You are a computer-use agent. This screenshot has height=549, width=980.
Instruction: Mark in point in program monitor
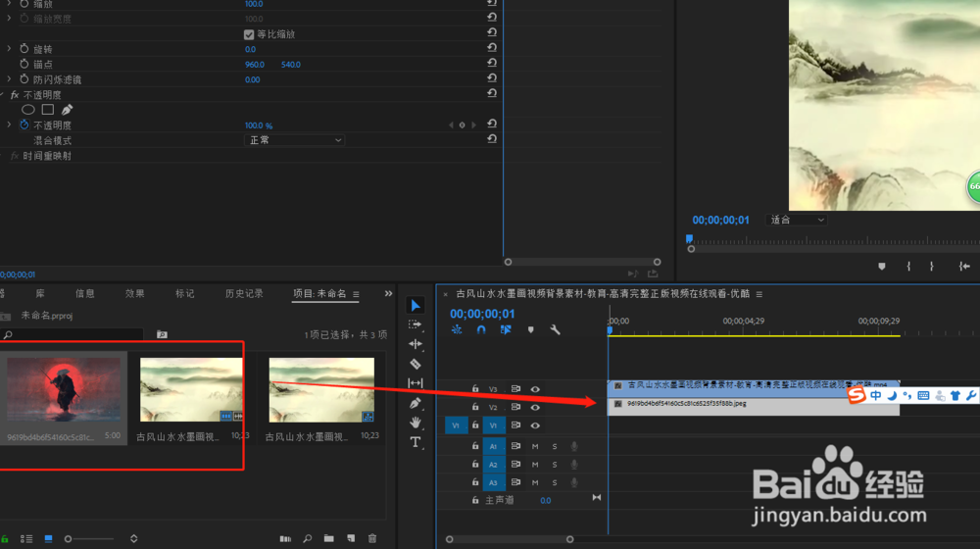(x=908, y=267)
